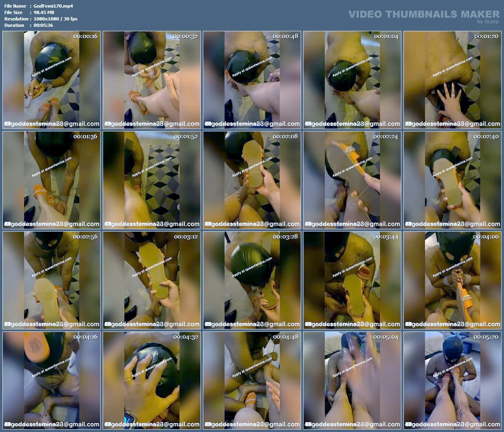The height and width of the screenshot is (432, 504).
Task: Click the thumbnail marked 00:02:24
Action: pos(352,180)
